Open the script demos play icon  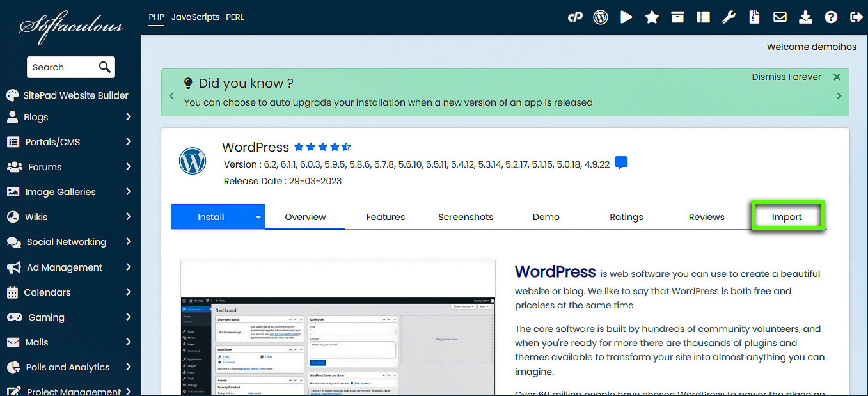tap(626, 17)
